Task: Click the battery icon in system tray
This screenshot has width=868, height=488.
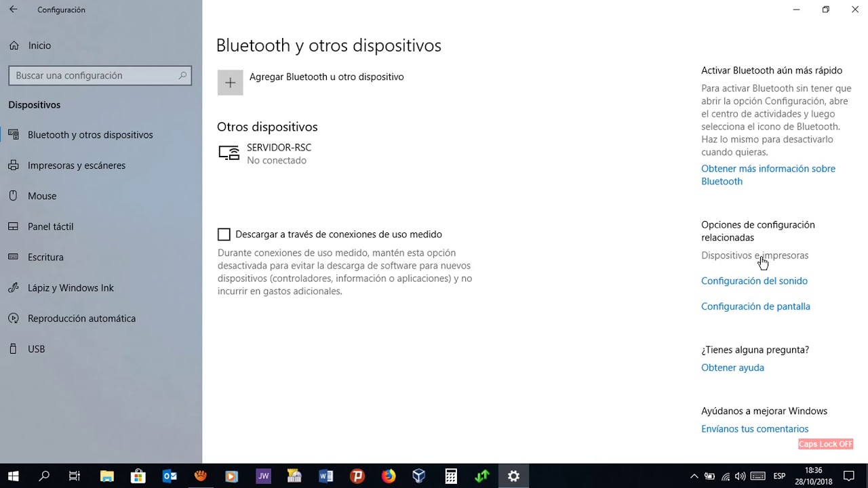Action: [709, 476]
